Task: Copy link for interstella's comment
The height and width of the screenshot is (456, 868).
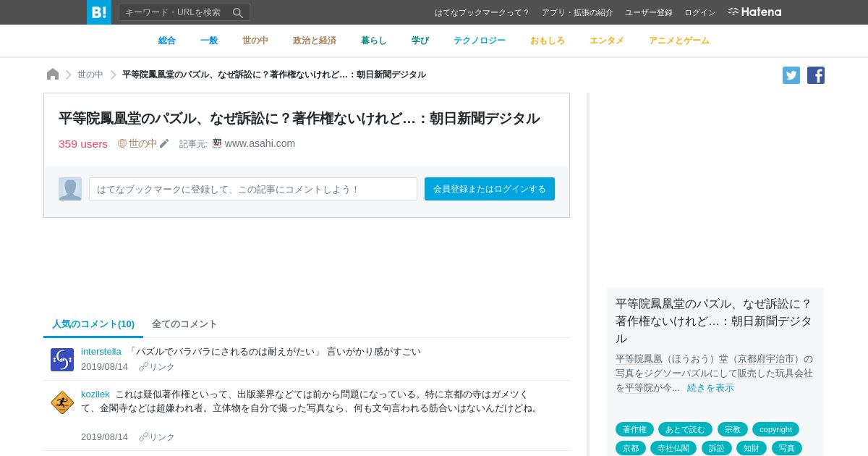Action: point(157,367)
